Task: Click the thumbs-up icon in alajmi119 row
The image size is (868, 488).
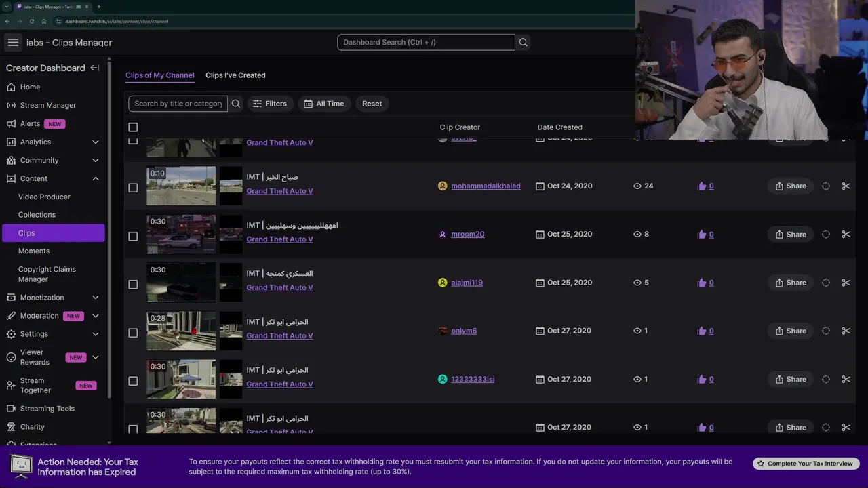Action: coord(701,283)
